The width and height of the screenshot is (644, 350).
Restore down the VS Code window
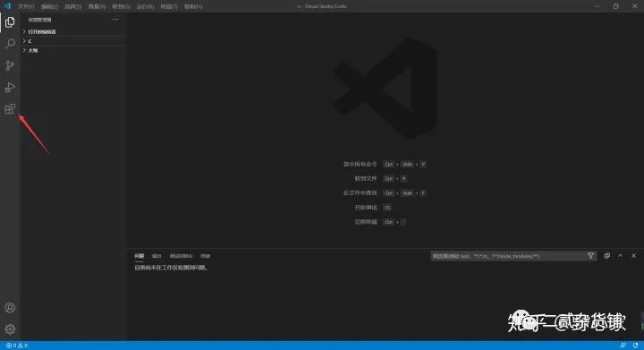[x=615, y=6]
